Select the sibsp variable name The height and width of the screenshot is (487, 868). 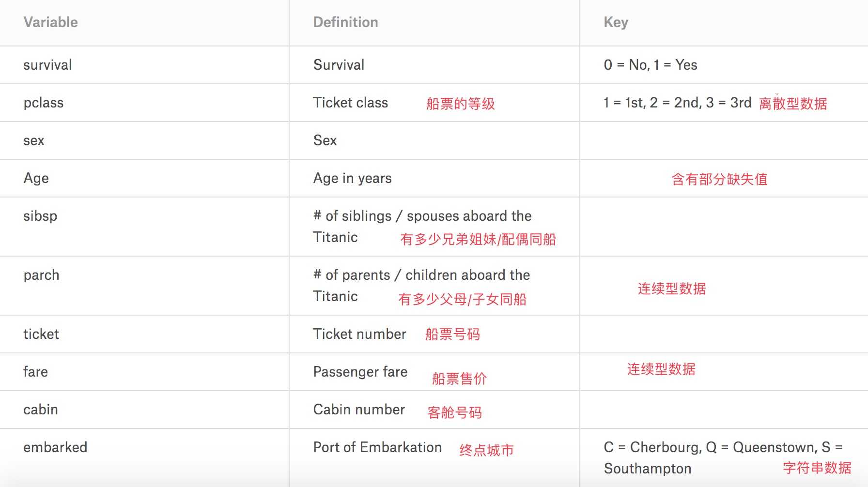coord(40,216)
